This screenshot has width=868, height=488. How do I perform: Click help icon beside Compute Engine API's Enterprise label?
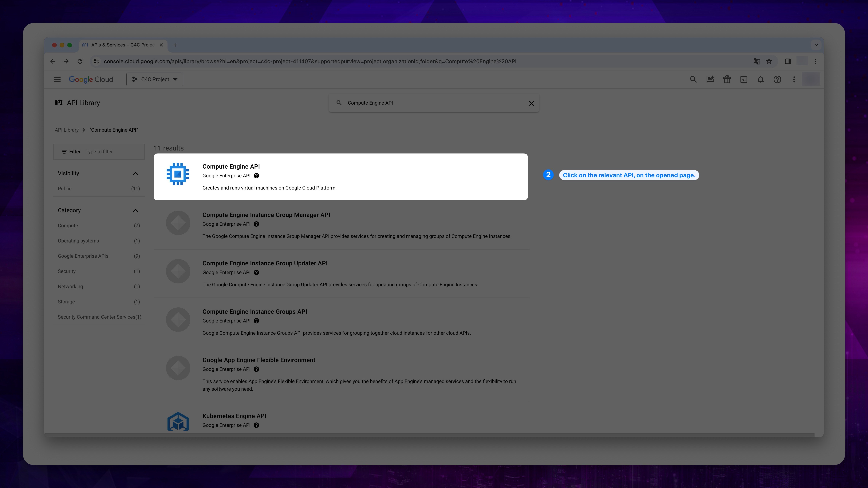(256, 176)
